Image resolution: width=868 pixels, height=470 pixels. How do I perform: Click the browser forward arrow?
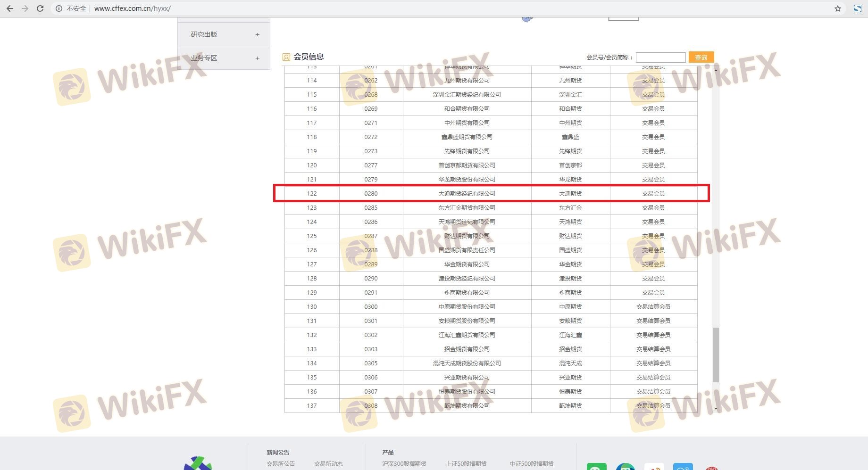tap(25, 8)
